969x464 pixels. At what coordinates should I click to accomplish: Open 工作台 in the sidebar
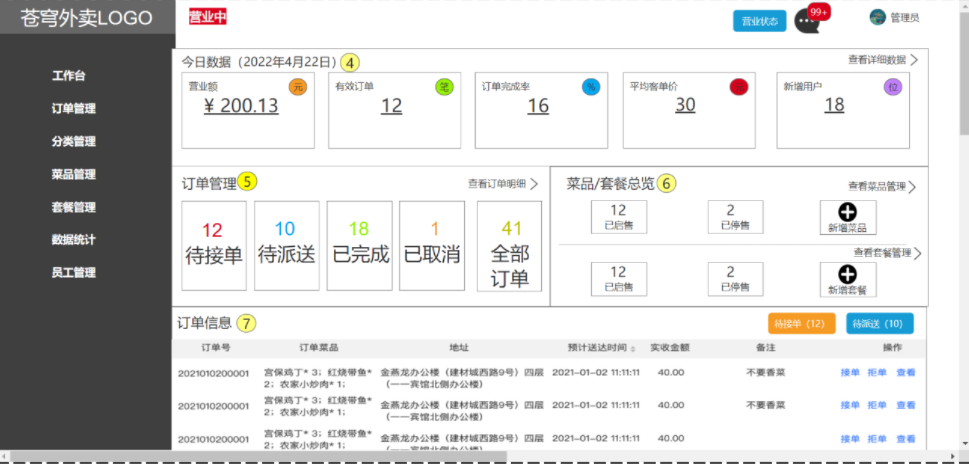tap(69, 76)
